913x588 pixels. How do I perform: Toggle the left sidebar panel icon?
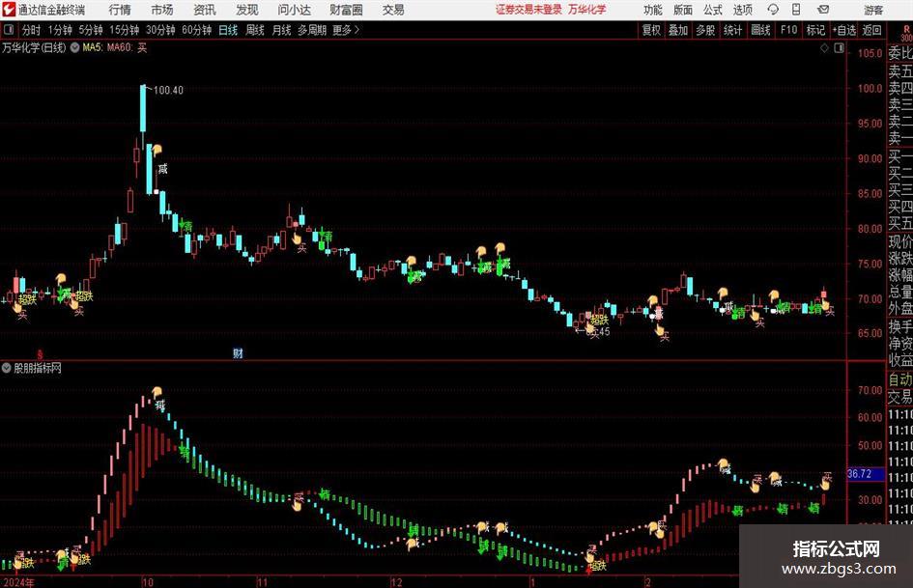point(9,30)
